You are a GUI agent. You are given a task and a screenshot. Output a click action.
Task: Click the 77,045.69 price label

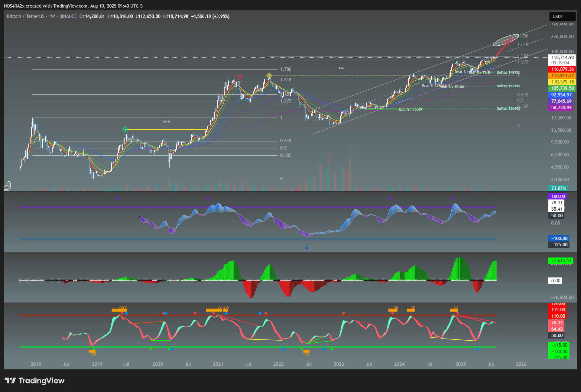point(561,101)
